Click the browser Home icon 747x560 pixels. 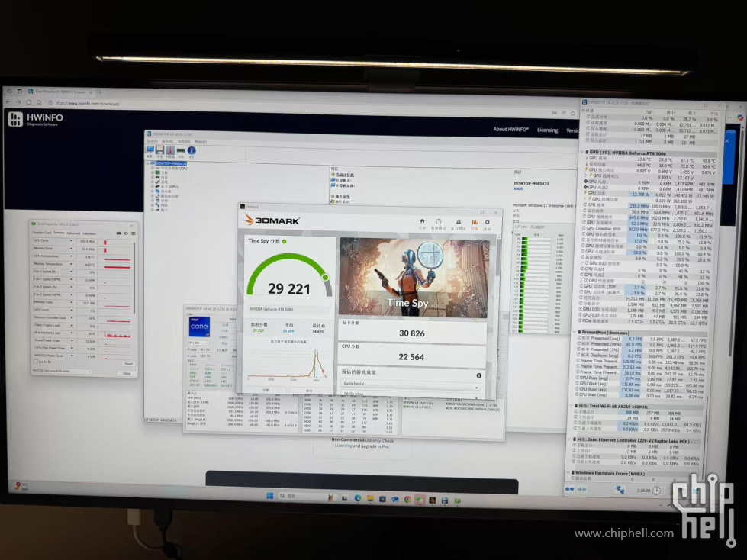point(39,102)
